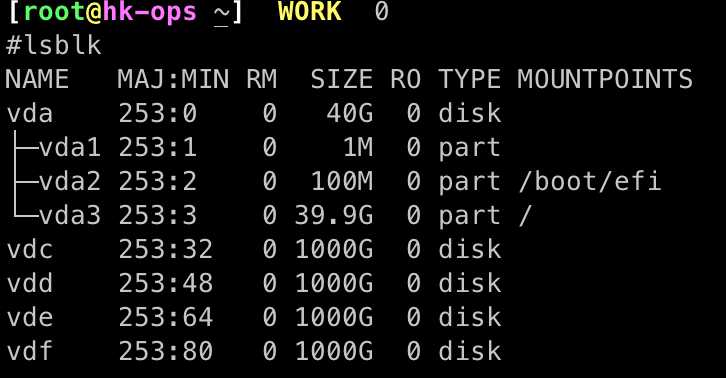Viewport: 726px width, 378px height.
Task: Click the device name 'vdd'
Action: pos(30,283)
